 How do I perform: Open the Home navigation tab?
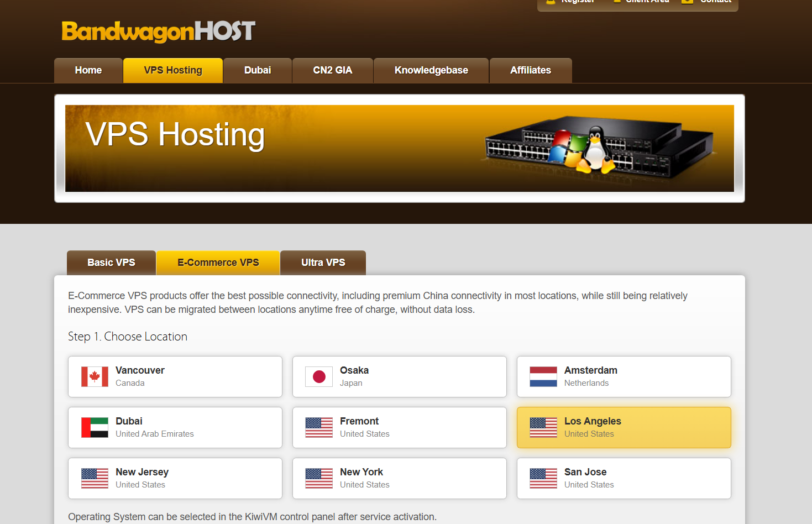tap(88, 70)
